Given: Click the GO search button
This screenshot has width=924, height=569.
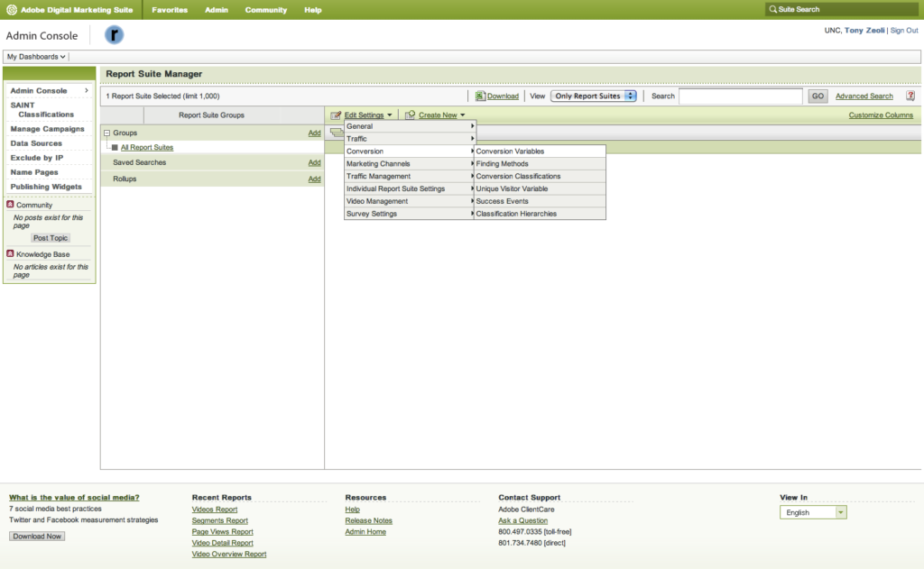Looking at the screenshot, I should coord(818,96).
